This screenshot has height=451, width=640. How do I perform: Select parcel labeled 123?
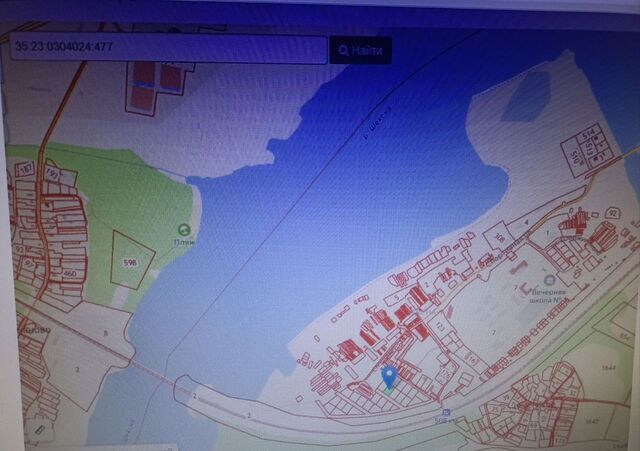(440, 326)
